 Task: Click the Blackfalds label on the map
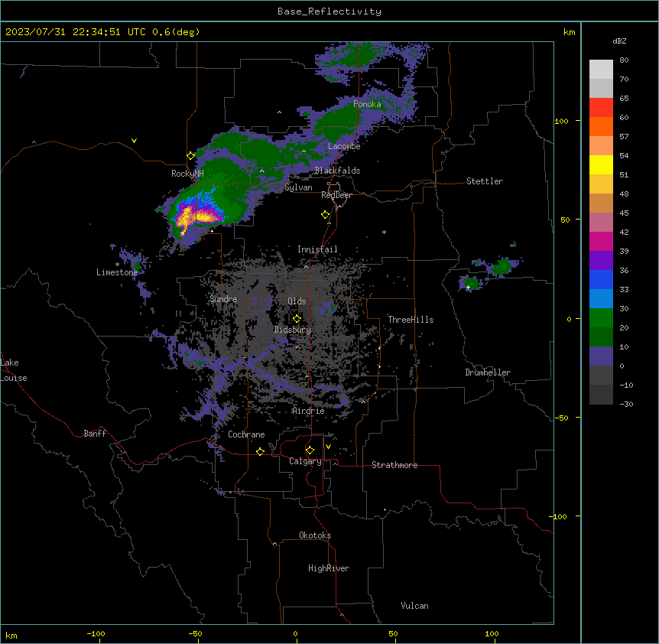[337, 171]
